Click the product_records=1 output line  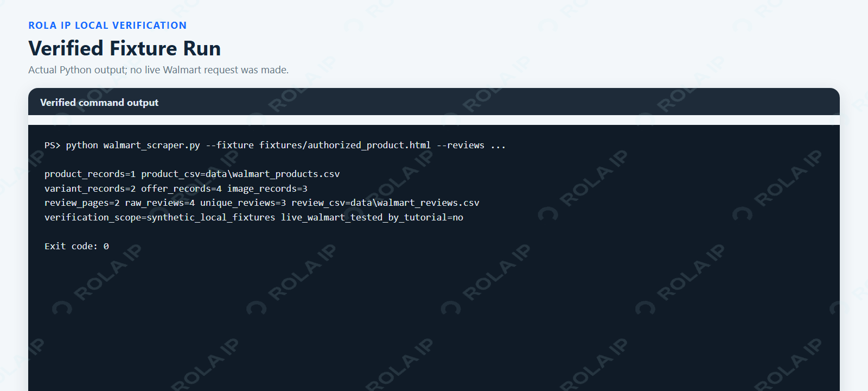pyautogui.click(x=192, y=174)
